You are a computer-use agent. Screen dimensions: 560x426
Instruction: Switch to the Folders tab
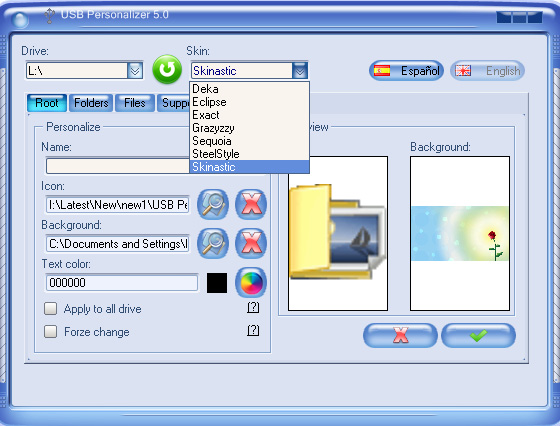91,103
